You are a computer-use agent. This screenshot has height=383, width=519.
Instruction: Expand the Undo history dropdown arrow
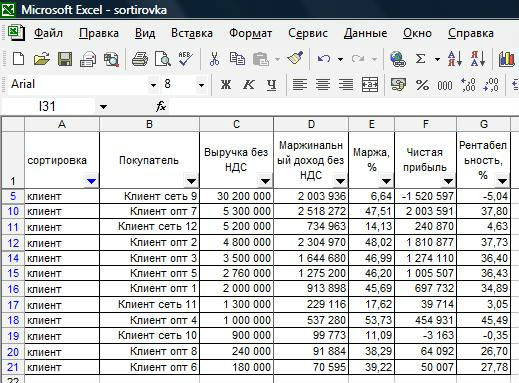tap(340, 60)
